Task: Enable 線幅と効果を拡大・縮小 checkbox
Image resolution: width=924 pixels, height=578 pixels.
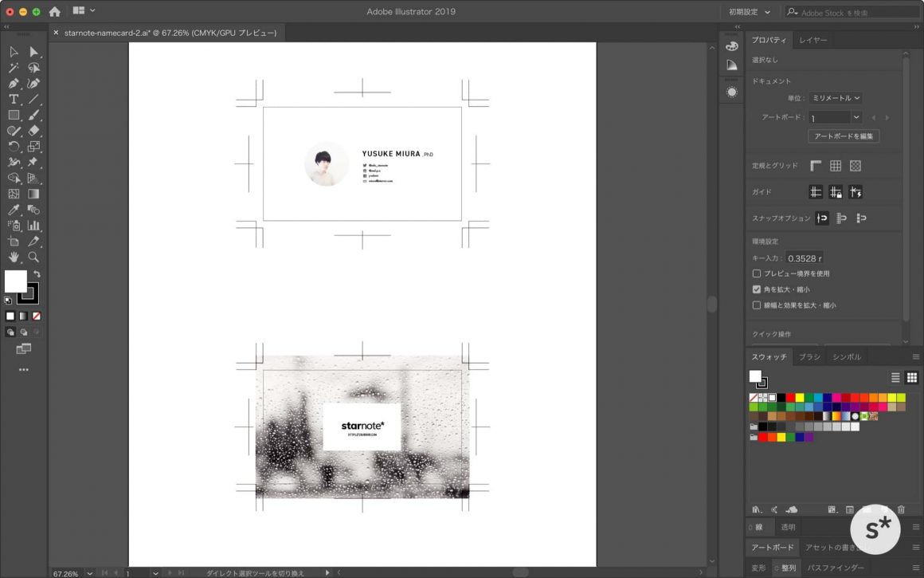Action: (x=757, y=305)
